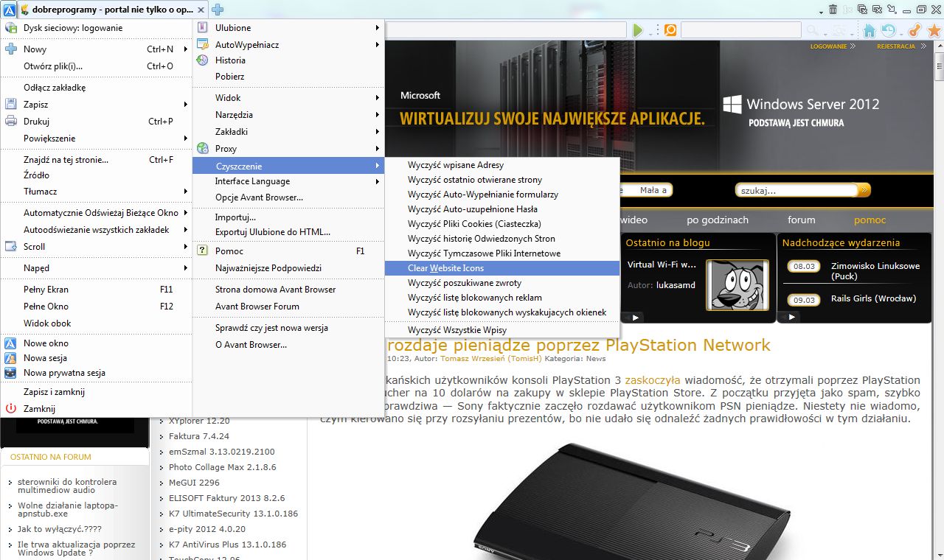Click the diagonal arrow to-tray icon
The image size is (944, 560).
tap(892, 10)
